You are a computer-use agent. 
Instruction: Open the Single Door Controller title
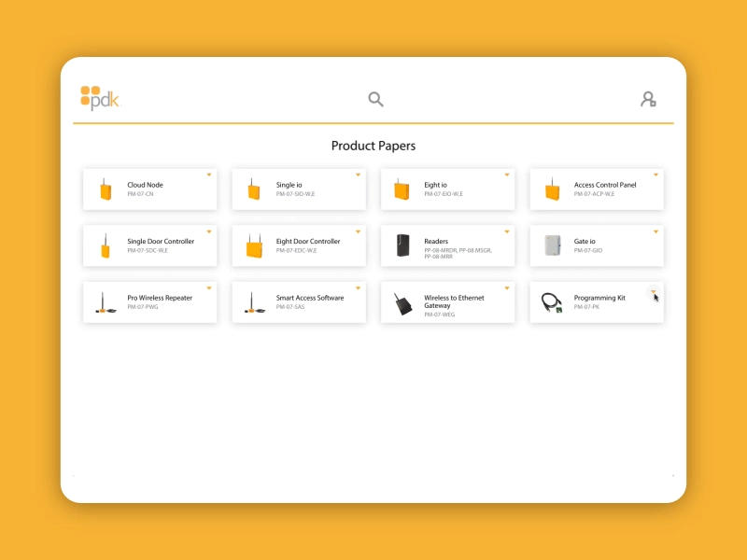point(161,242)
